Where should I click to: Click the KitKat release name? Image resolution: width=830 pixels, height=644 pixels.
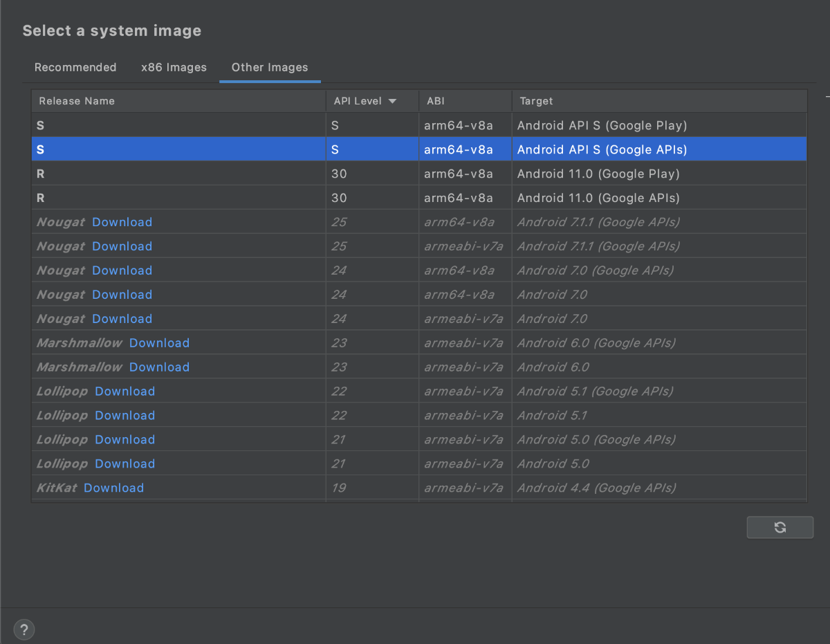click(57, 488)
